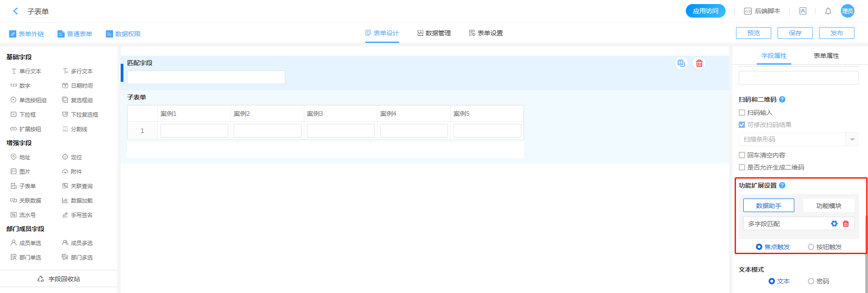Image resolution: width=868 pixels, height=293 pixels.
Task: Open the 字段回收站 recycle bin
Action: click(59, 279)
